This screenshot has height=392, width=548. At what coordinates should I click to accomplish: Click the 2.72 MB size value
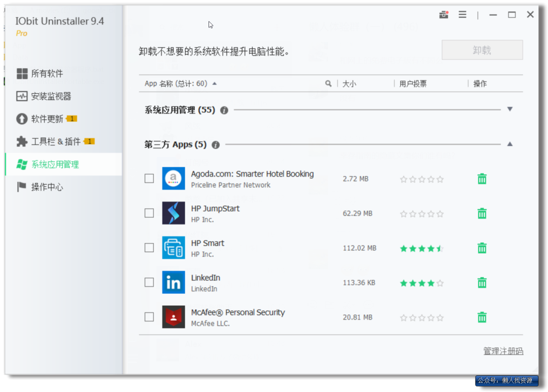[x=355, y=179]
